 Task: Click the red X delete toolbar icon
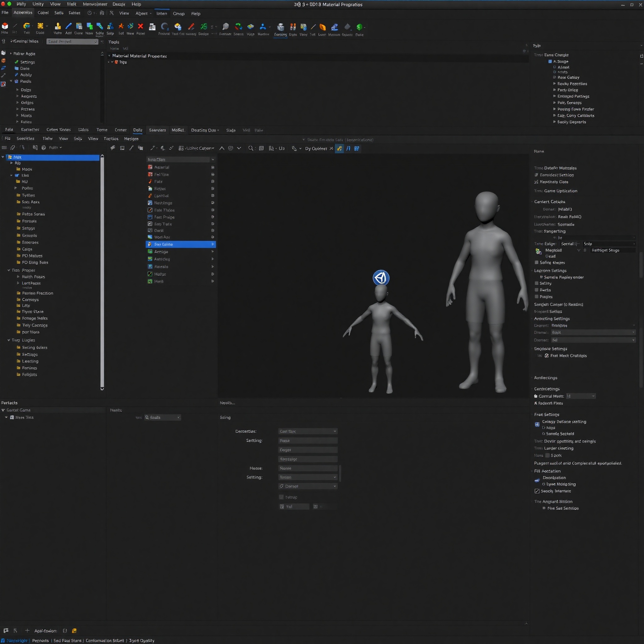tap(141, 27)
